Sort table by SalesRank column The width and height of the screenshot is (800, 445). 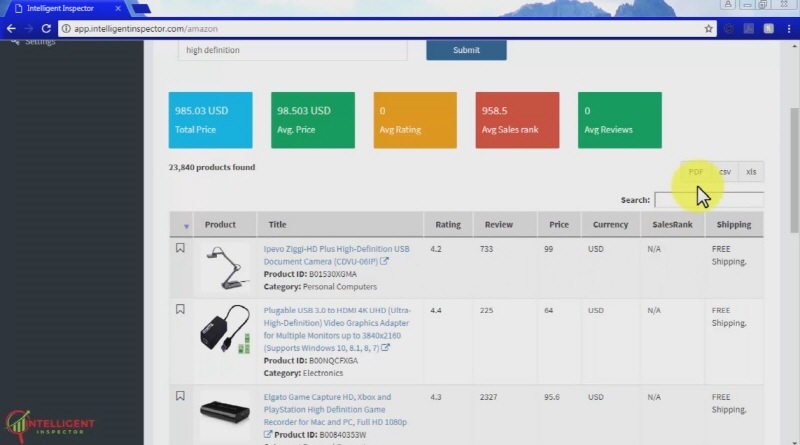click(672, 225)
